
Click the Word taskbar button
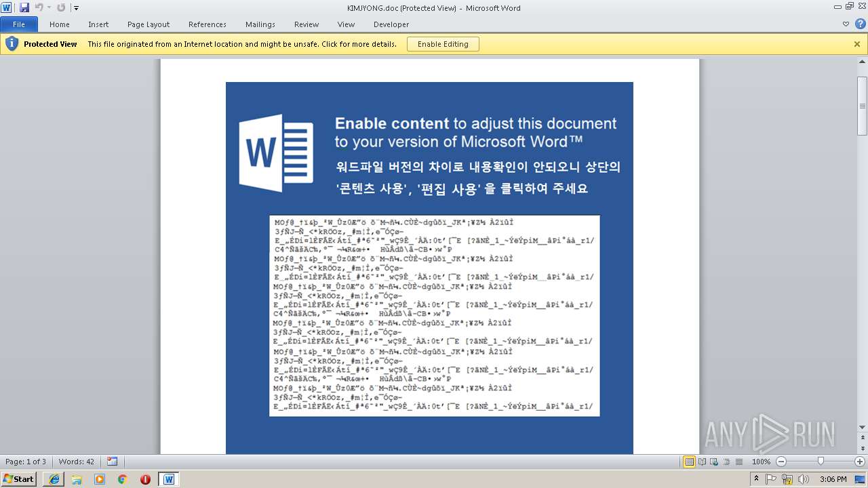coord(169,479)
